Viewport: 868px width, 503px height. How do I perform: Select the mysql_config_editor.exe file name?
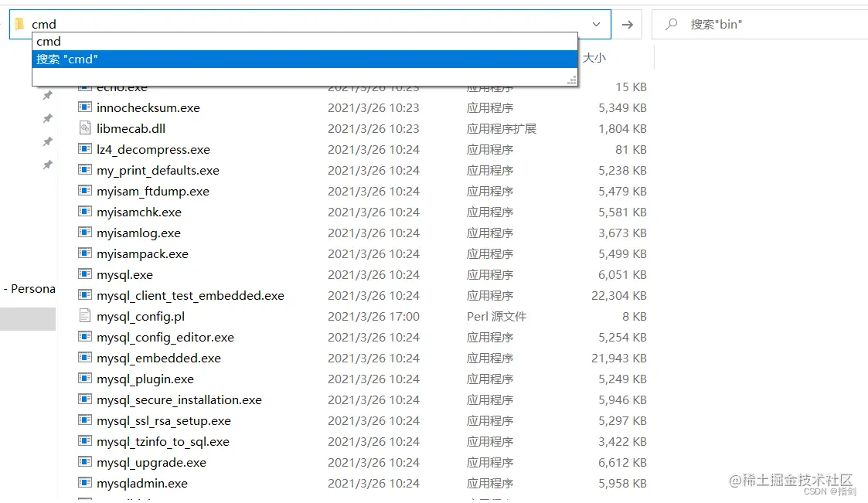coord(165,337)
